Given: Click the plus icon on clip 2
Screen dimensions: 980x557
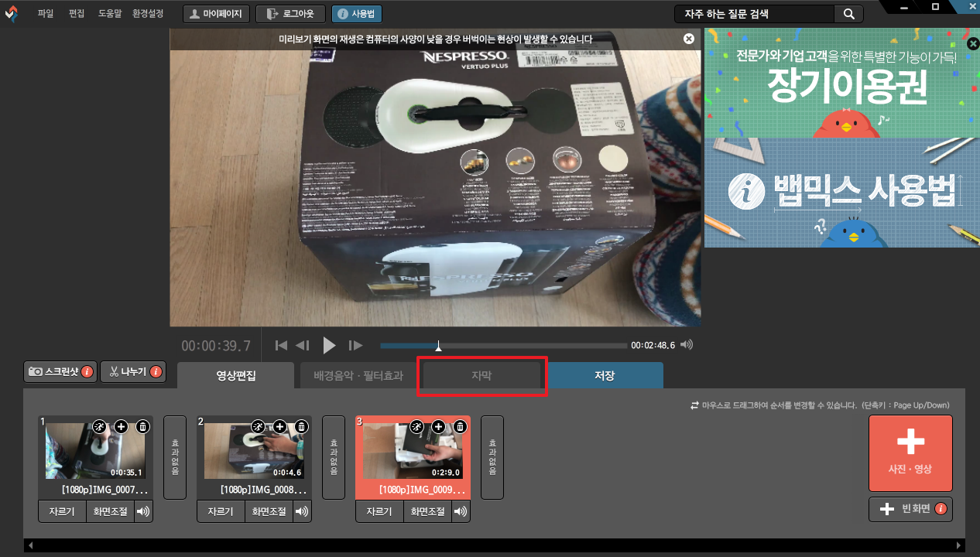Looking at the screenshot, I should pos(279,426).
